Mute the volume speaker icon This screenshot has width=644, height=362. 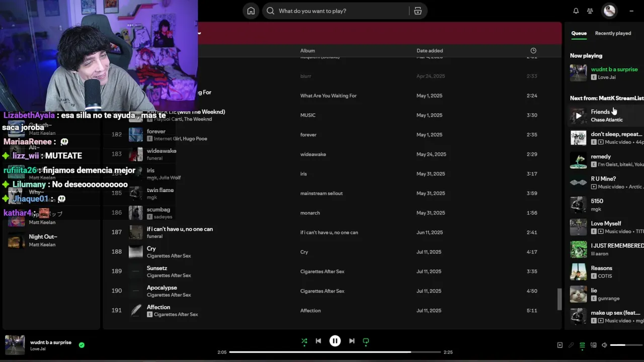(x=604, y=345)
